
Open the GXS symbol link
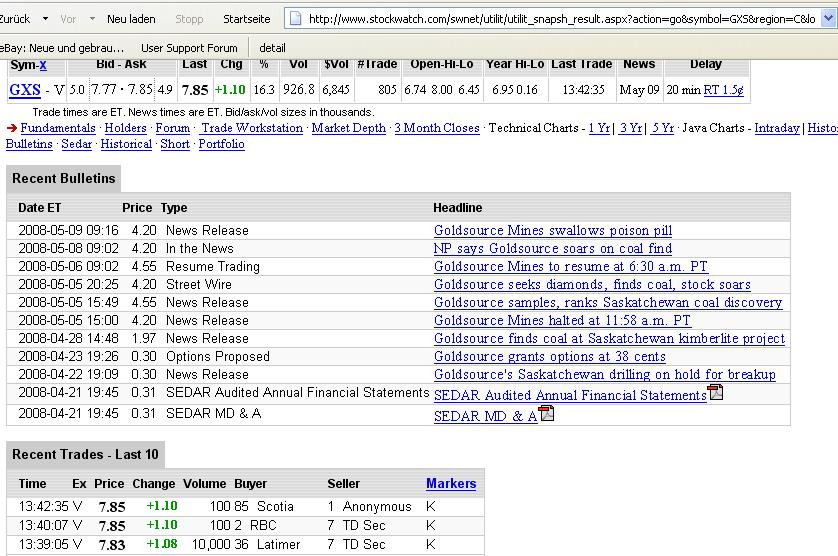click(25, 90)
